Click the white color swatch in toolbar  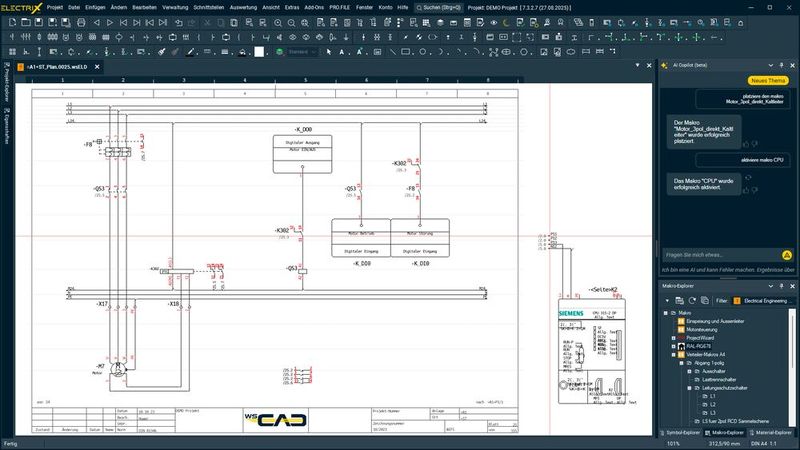[x=259, y=51]
